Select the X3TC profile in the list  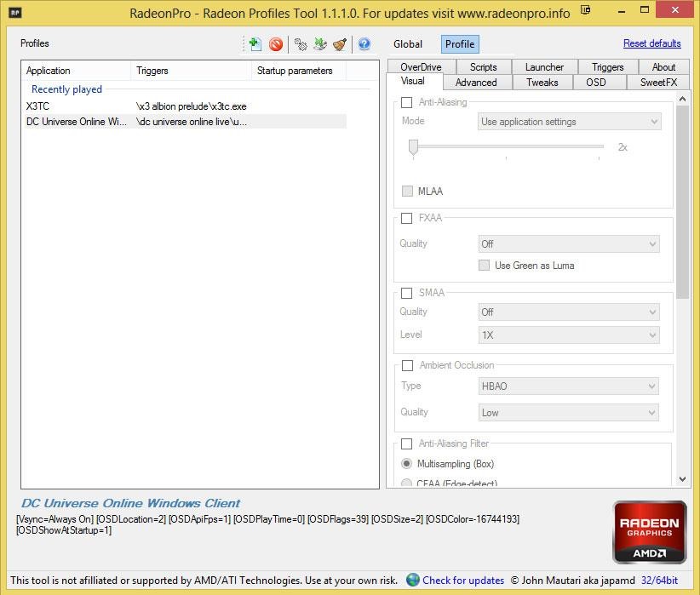coord(38,106)
